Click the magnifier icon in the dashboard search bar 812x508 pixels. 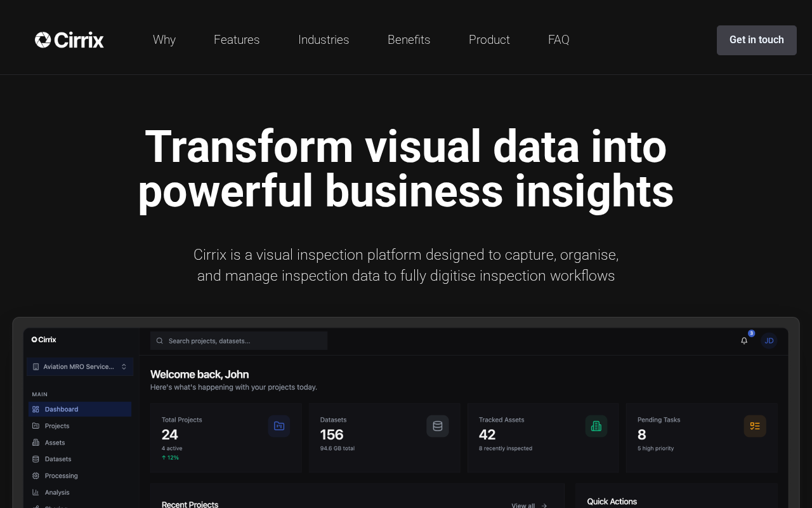click(160, 341)
